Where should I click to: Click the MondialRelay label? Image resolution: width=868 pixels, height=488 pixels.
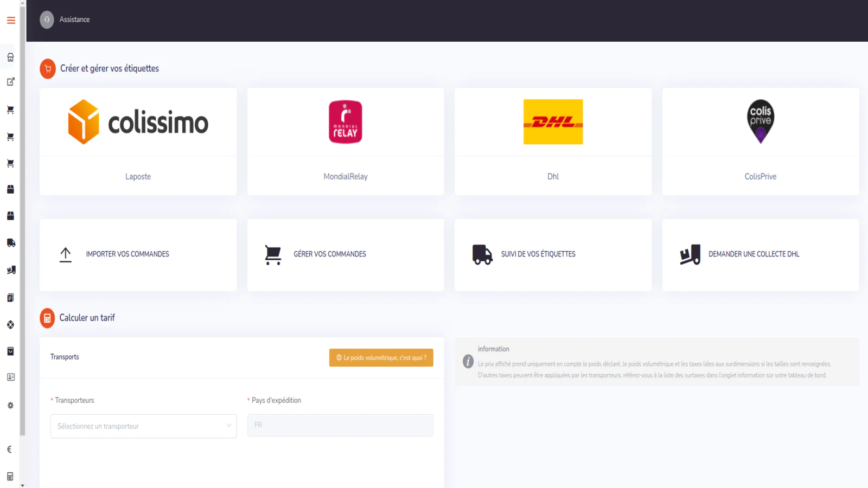[346, 177]
